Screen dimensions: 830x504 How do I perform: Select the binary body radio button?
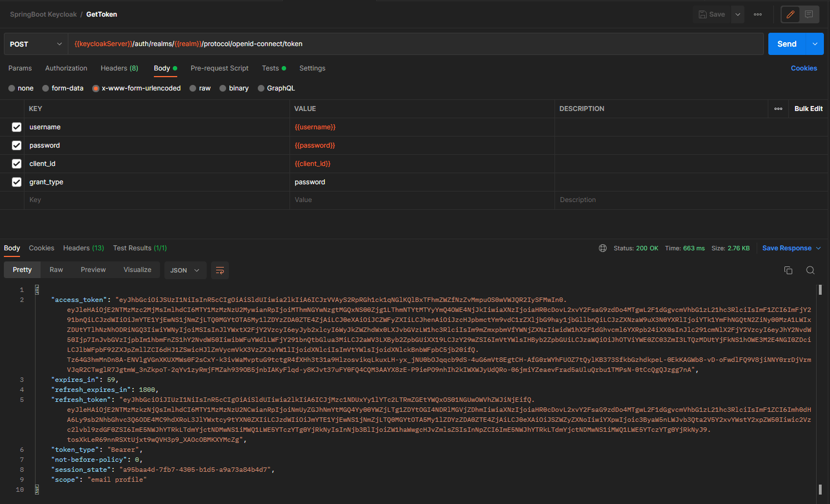point(223,88)
